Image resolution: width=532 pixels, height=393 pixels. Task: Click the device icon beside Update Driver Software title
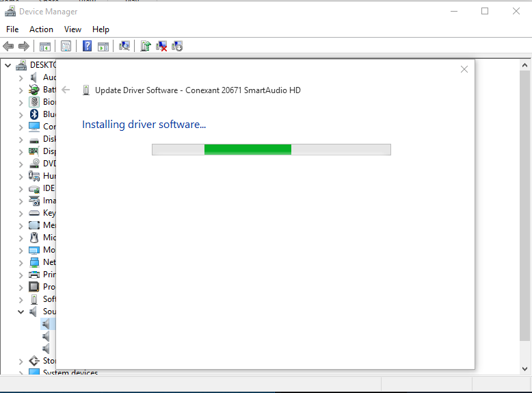pyautogui.click(x=86, y=90)
